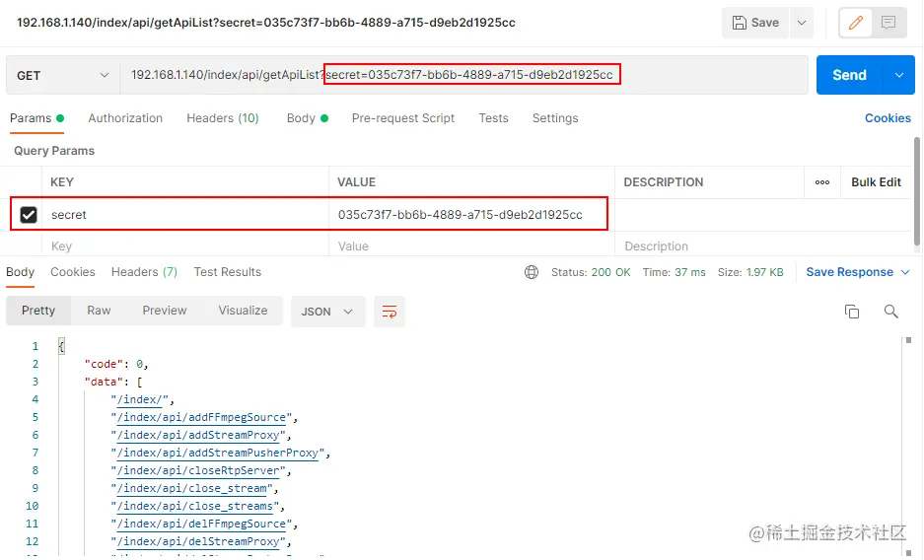
Task: Select the Raw view
Action: tap(99, 311)
